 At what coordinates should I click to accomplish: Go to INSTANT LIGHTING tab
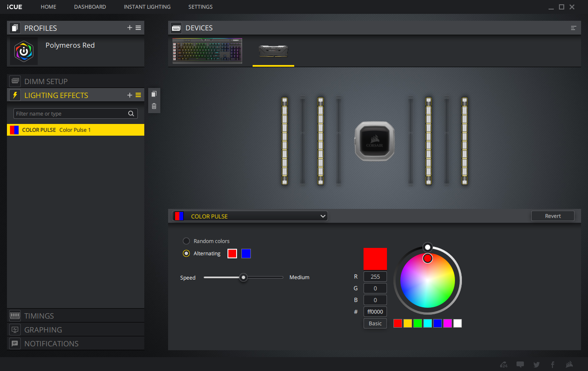[x=147, y=7]
